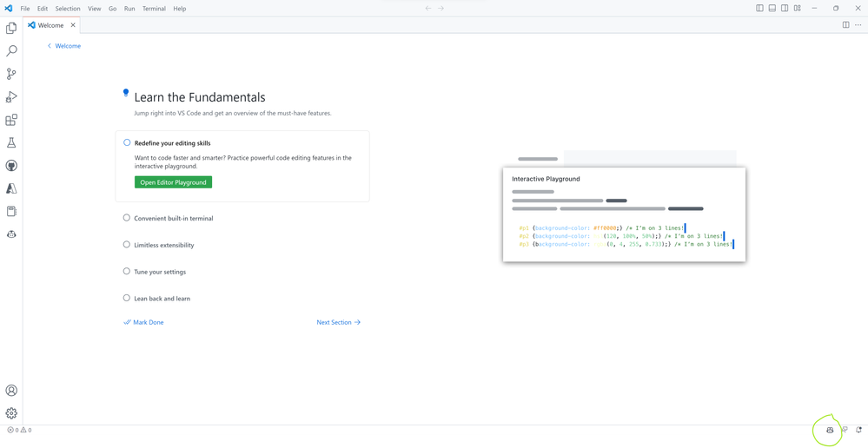Image resolution: width=868 pixels, height=448 pixels.
Task: Mark 'Tune your settings' step circle
Action: tap(127, 272)
